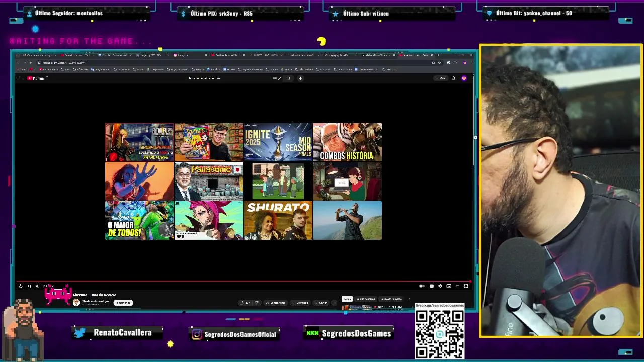Open the Combos História video thumbnail
The width and height of the screenshot is (644, 362).
pyautogui.click(x=347, y=142)
